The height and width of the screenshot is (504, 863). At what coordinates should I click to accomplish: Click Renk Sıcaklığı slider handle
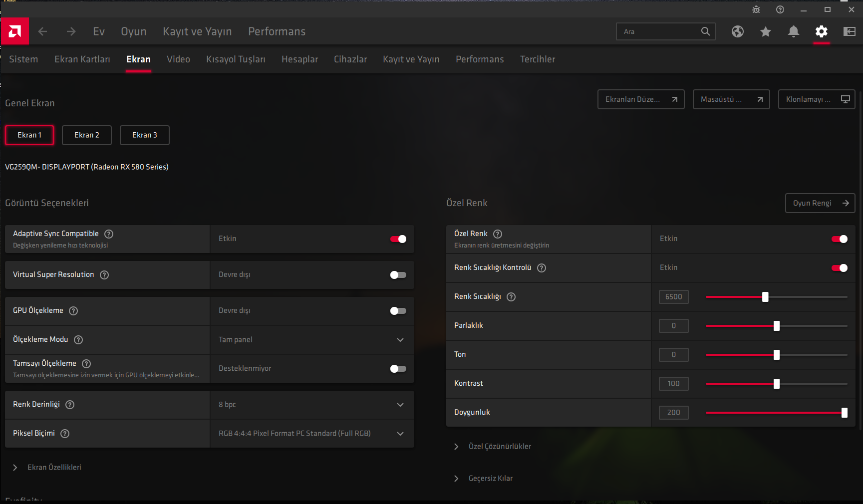(x=765, y=297)
